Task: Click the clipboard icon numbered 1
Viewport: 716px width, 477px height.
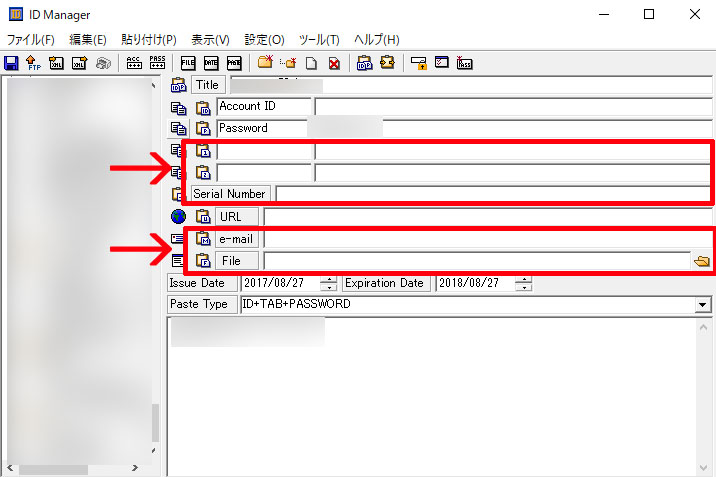Action: [203, 151]
